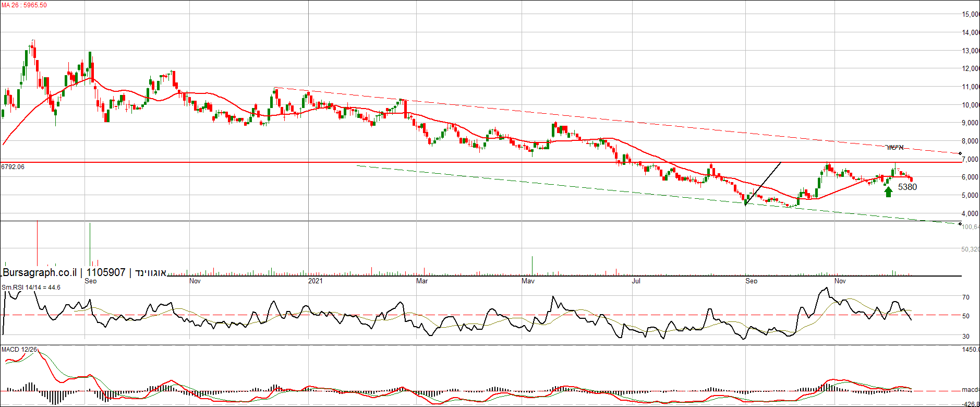This screenshot has width=980, height=407.
Task: Click the 10,000 price axis label
Action: [x=971, y=105]
